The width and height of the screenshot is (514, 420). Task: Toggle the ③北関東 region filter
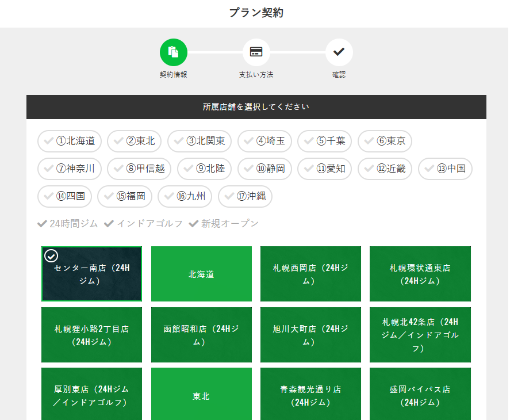200,141
